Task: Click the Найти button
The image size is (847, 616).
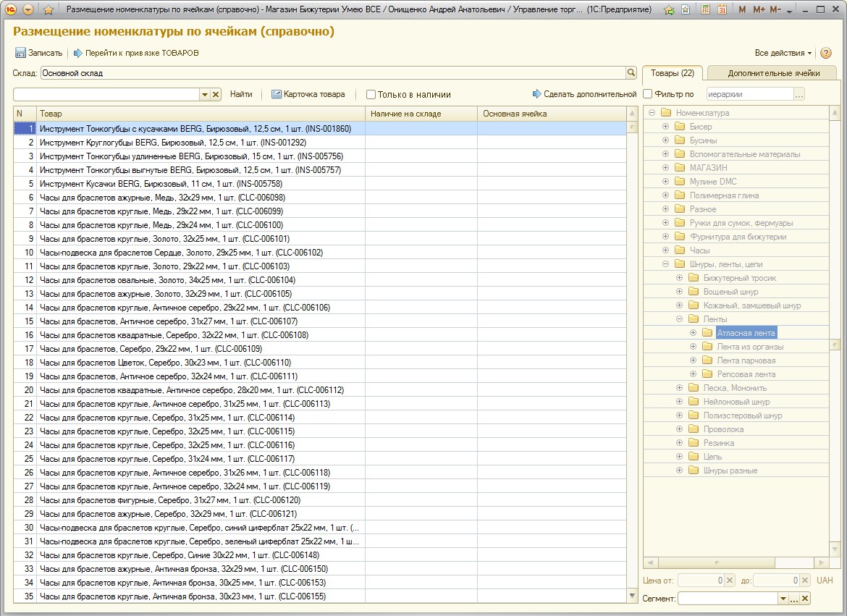Action: click(241, 94)
